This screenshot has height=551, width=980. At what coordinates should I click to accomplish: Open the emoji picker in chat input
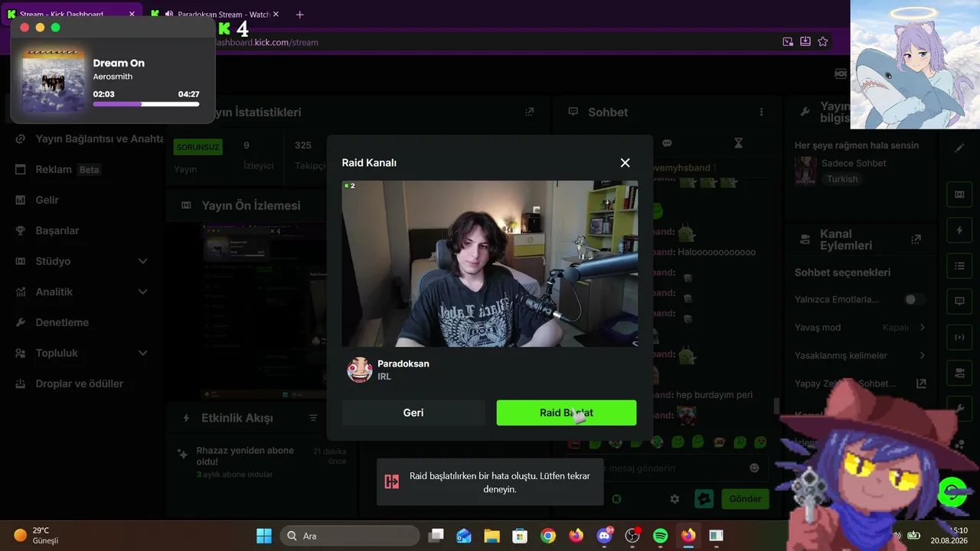pyautogui.click(x=755, y=468)
